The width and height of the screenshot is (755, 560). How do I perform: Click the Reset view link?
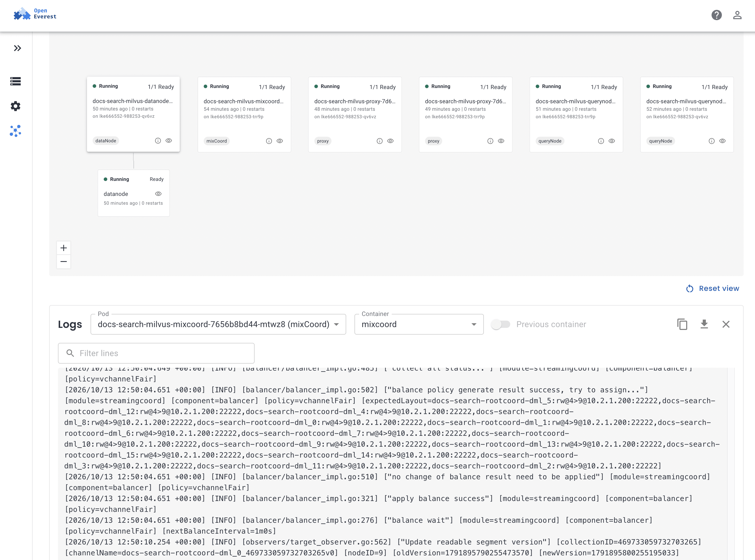click(x=713, y=289)
